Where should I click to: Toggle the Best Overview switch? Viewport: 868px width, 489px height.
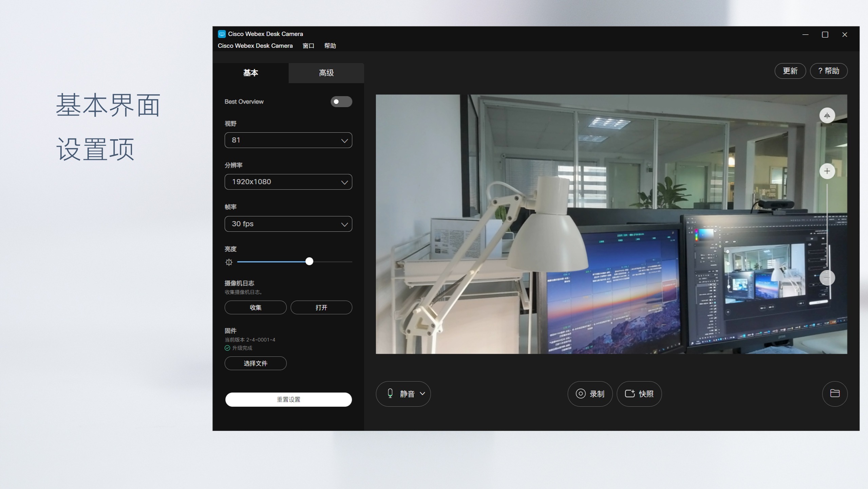[341, 102]
